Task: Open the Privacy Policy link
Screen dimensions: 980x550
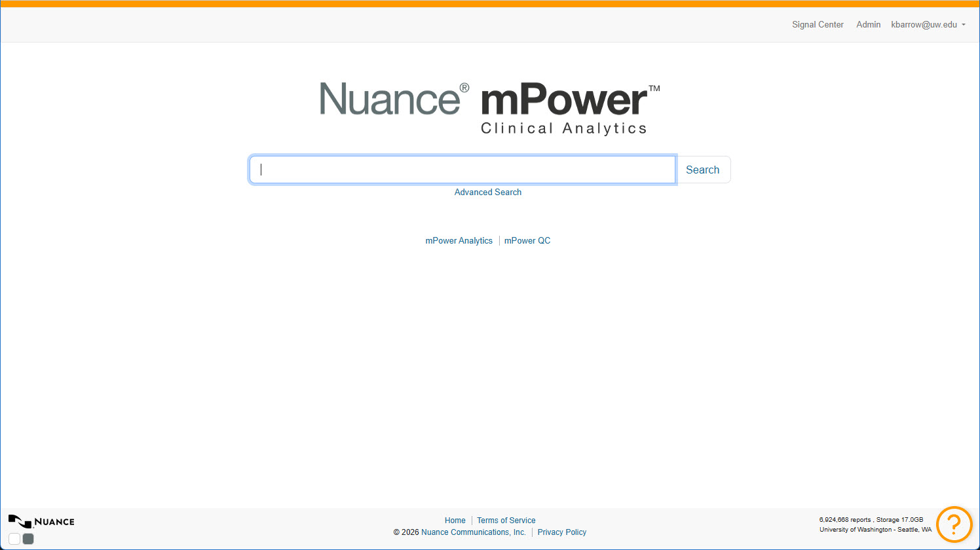Action: click(x=562, y=532)
